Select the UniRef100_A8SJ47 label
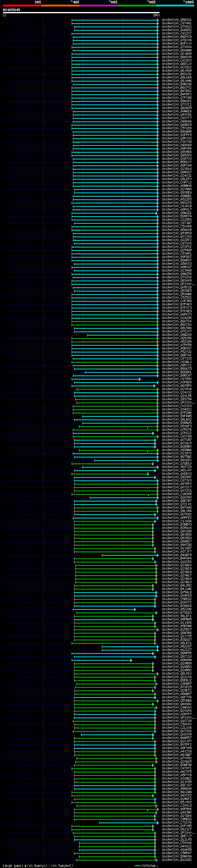This screenshot has width=197, height=868. click(x=177, y=470)
